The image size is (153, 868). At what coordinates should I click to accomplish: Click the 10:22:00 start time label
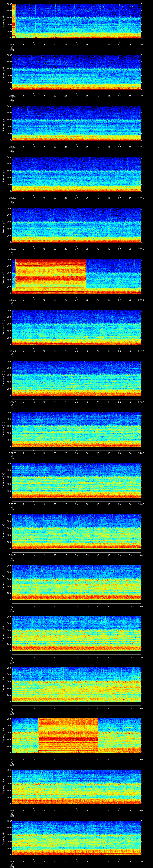pyautogui.click(x=12, y=453)
